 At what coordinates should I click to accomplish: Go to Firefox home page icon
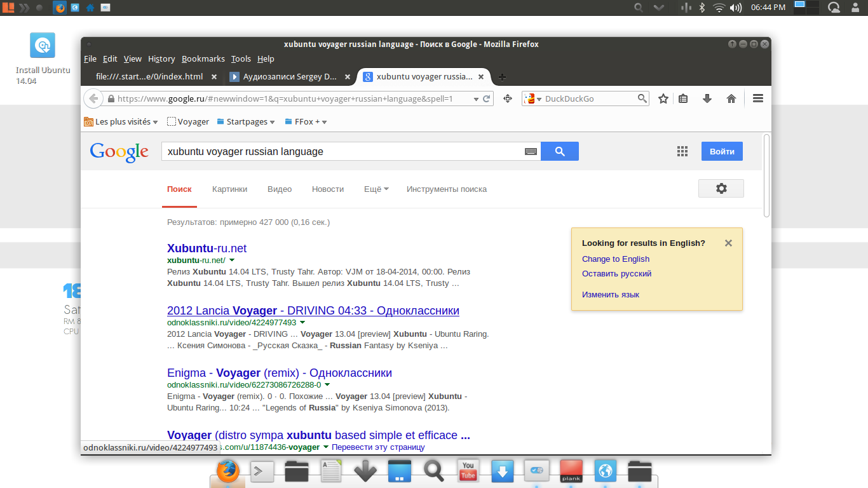pyautogui.click(x=731, y=98)
